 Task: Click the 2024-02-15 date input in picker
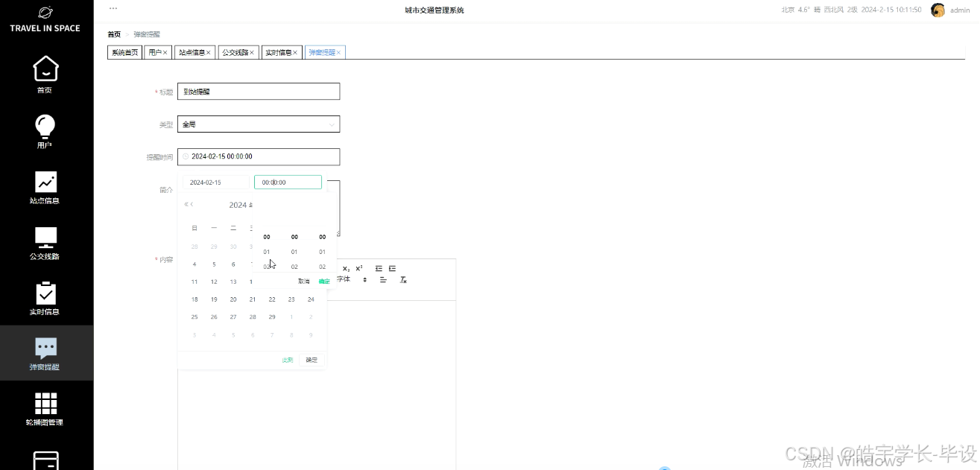point(216,182)
